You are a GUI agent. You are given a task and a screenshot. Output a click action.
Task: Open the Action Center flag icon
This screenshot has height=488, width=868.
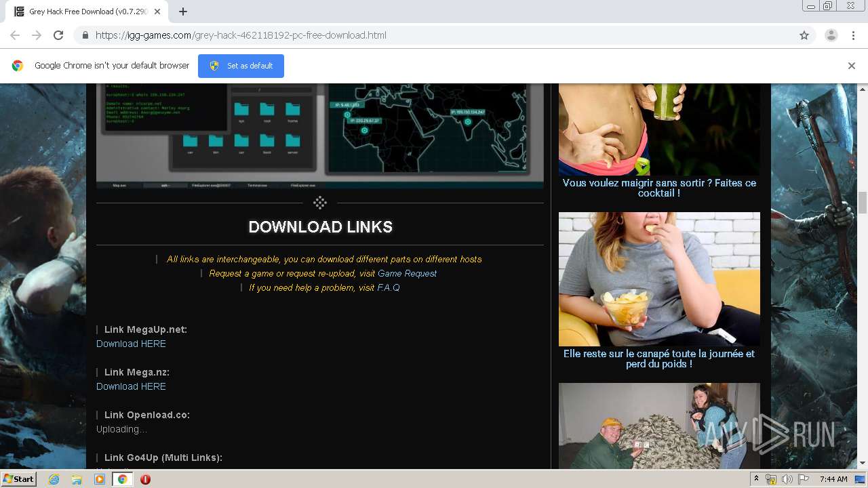pos(803,479)
